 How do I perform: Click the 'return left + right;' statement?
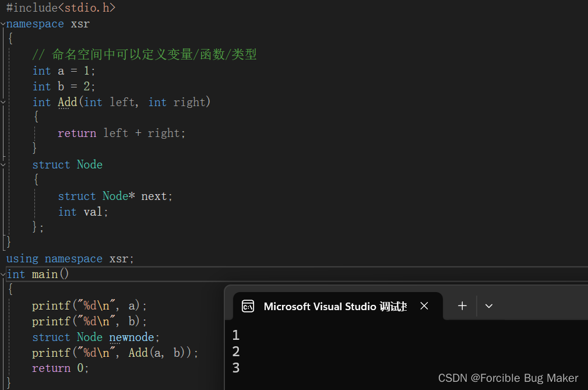click(x=121, y=133)
